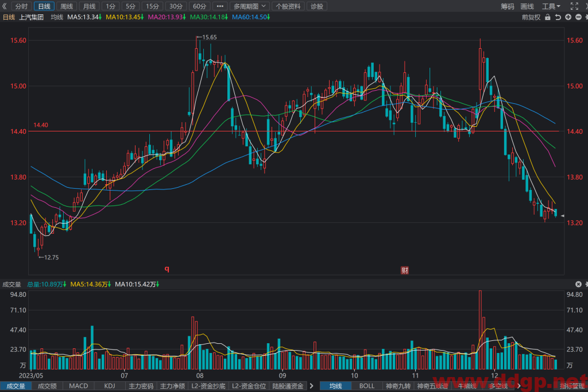Close the volume indicator panel
588x392 pixels.
click(578, 284)
